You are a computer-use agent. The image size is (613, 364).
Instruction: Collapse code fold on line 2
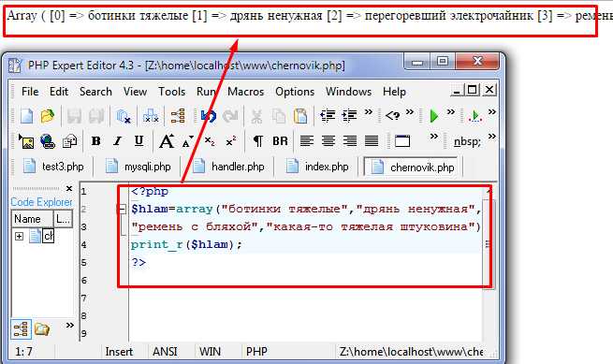[122, 210]
